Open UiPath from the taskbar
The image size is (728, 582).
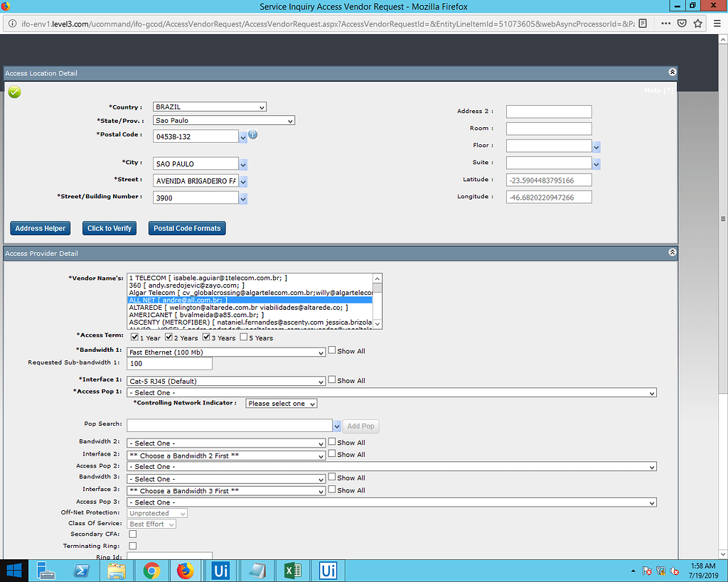pyautogui.click(x=221, y=570)
